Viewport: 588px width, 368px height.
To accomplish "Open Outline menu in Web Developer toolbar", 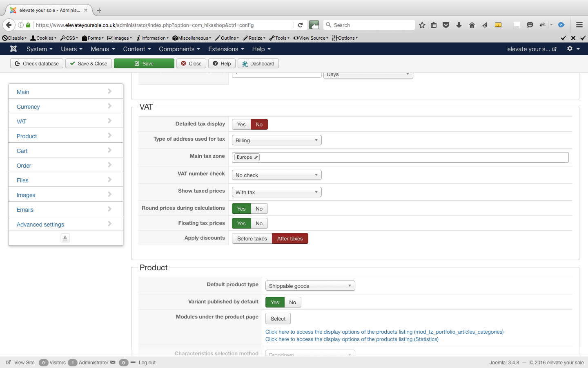I will tap(227, 38).
